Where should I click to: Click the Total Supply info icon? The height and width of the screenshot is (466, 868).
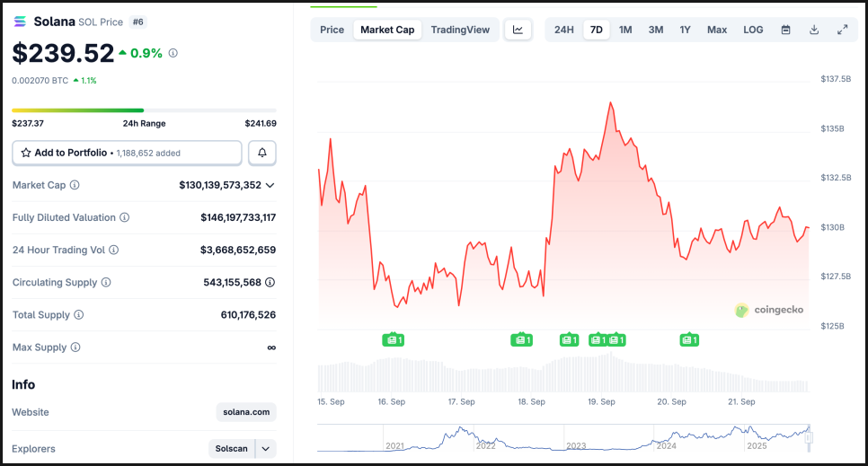coord(78,315)
